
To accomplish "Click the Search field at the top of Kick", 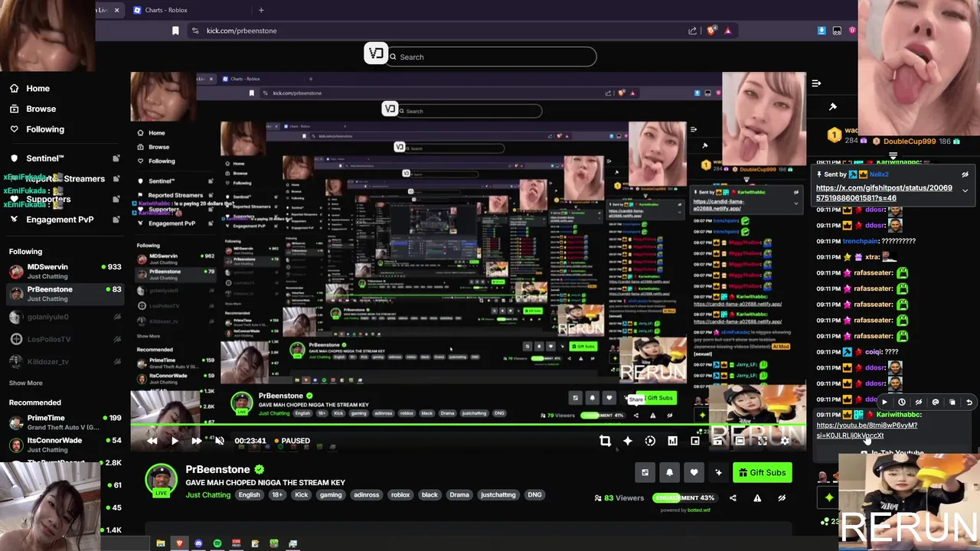I will pos(492,57).
